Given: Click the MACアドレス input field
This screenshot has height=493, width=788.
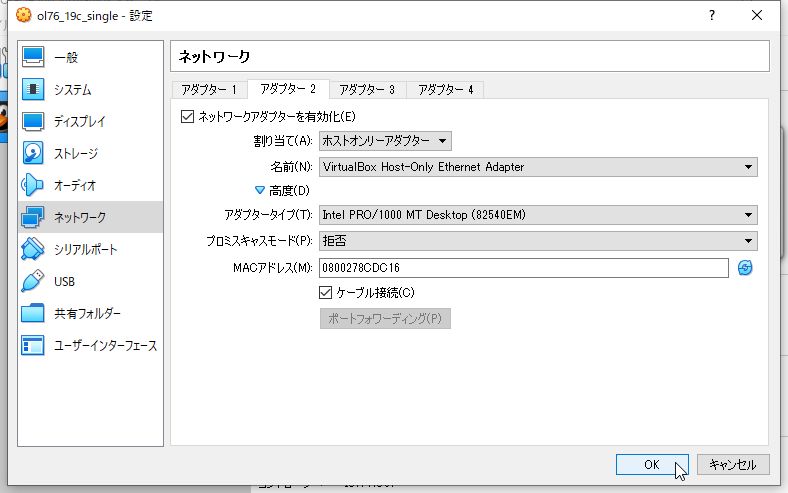Looking at the screenshot, I should click(524, 268).
